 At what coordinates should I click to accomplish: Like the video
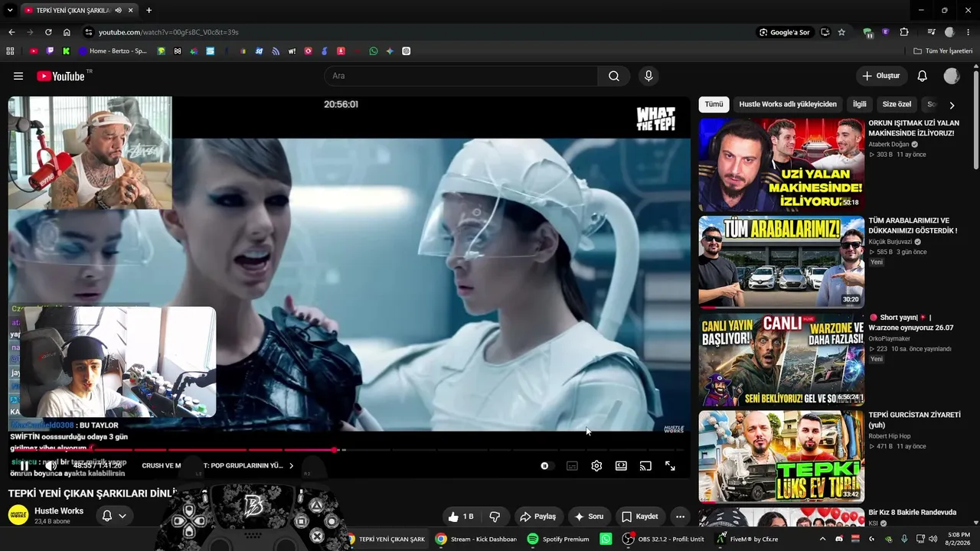coord(461,517)
